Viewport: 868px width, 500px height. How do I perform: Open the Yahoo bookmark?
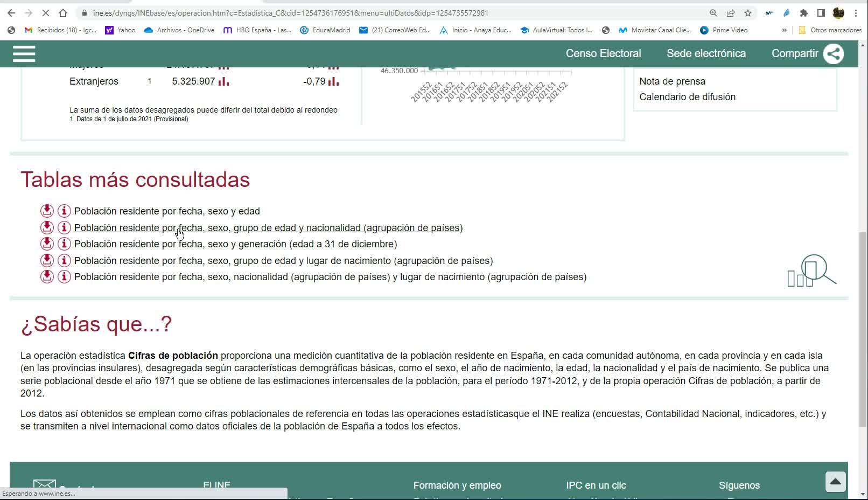coord(120,30)
